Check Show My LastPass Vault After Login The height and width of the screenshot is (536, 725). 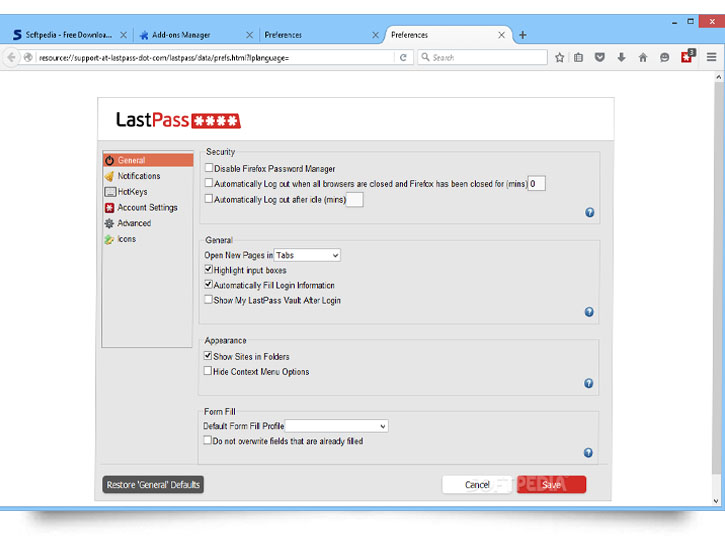[x=209, y=300]
